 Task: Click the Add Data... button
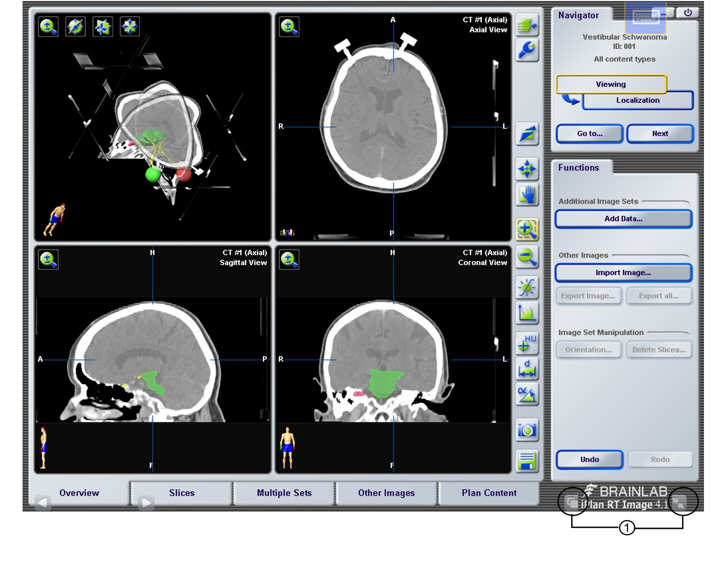coord(624,219)
